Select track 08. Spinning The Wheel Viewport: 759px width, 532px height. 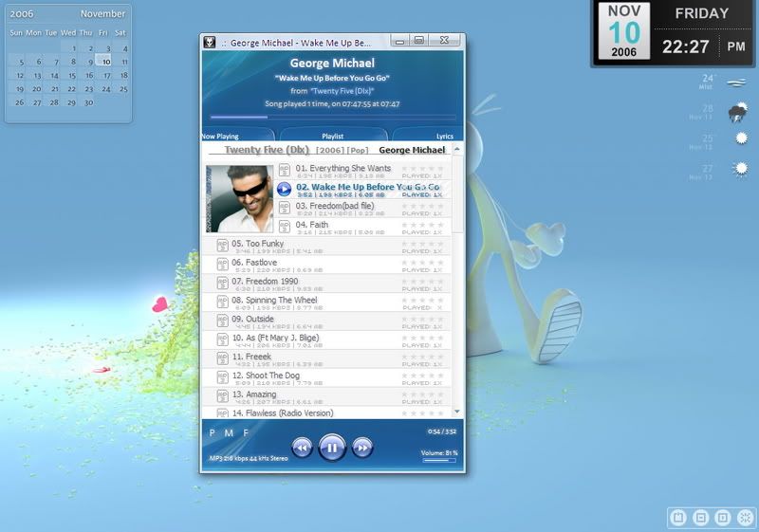coord(274,300)
